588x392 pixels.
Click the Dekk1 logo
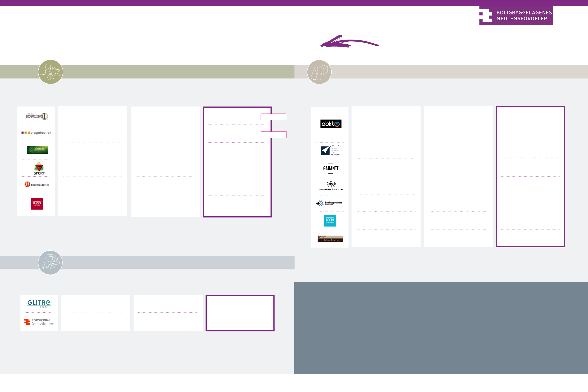[331, 124]
